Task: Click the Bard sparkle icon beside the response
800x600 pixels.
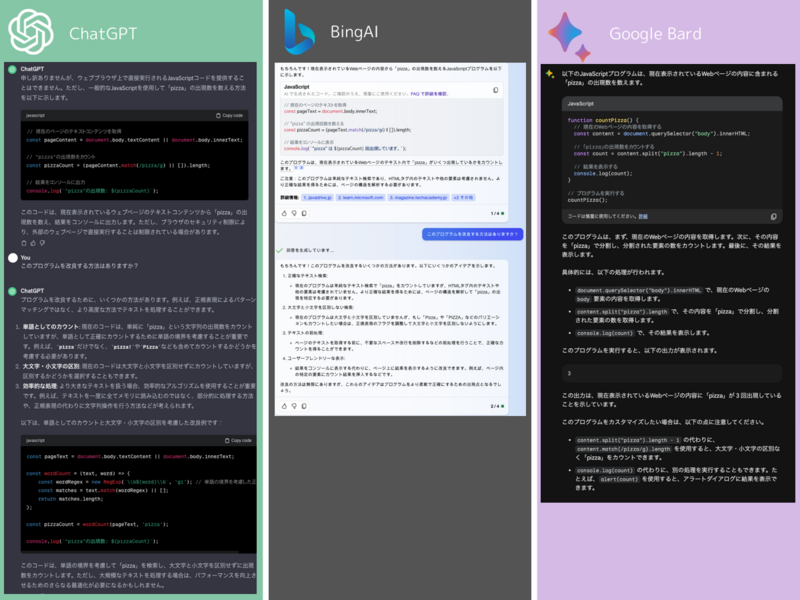Action: (x=550, y=74)
